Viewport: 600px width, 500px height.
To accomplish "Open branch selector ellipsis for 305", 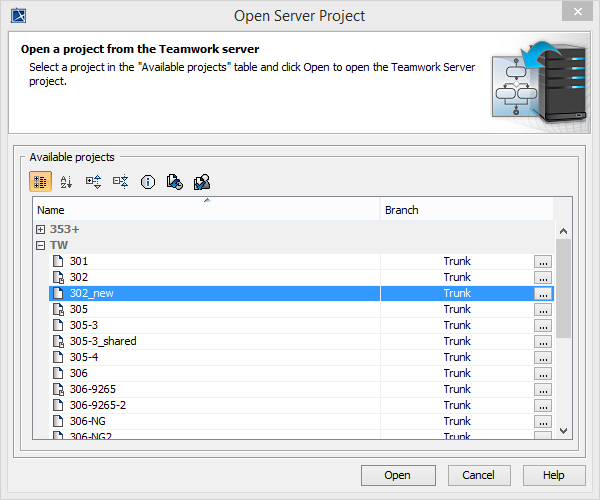I will pyautogui.click(x=543, y=309).
